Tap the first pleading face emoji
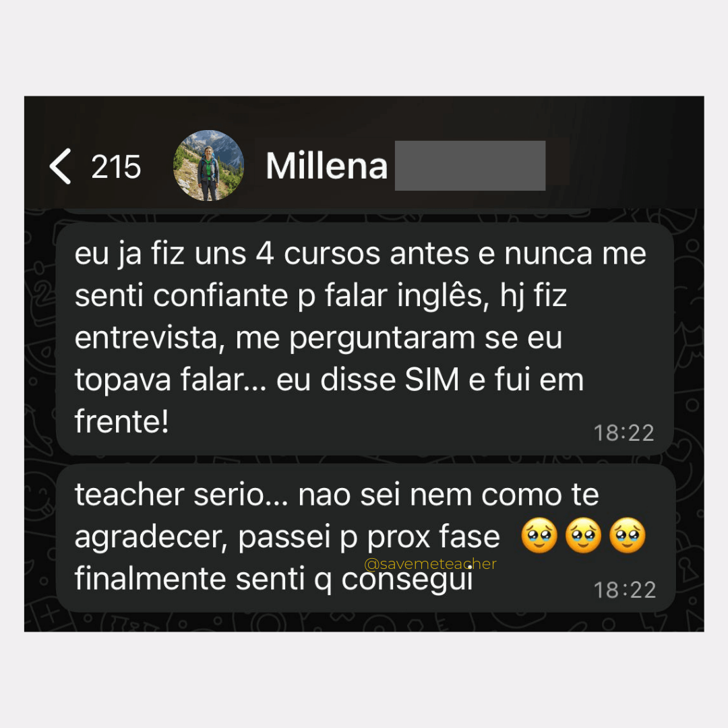 (x=539, y=536)
